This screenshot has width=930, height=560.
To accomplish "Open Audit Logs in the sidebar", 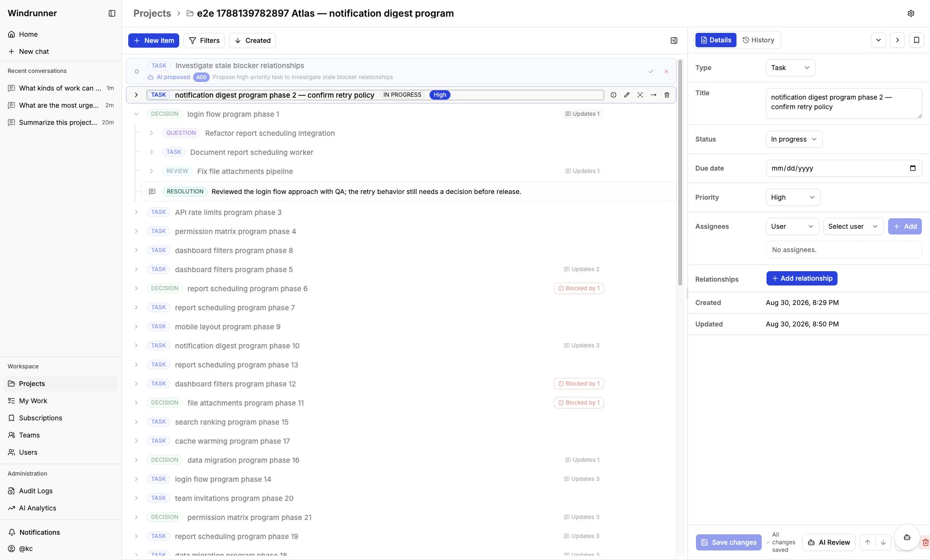I will [61, 491].
